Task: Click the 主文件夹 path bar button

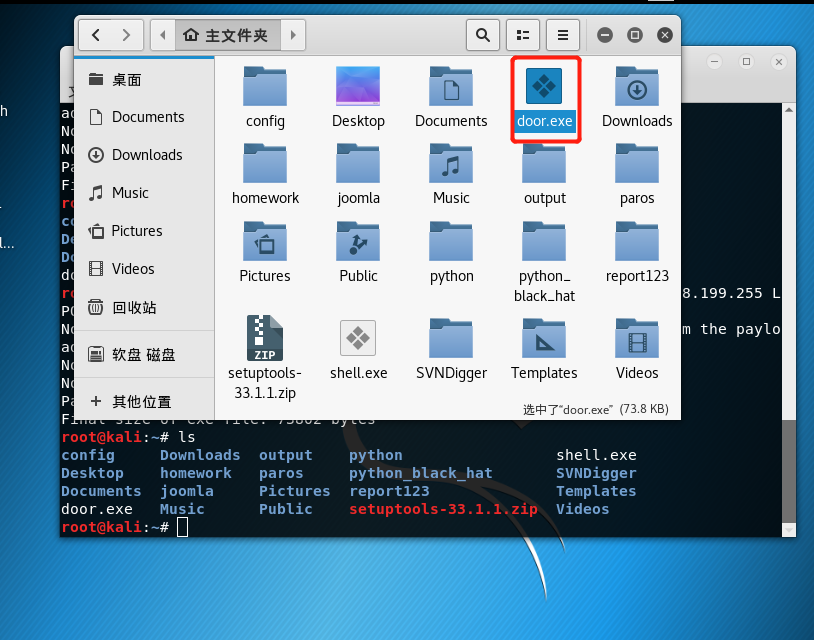Action: pyautogui.click(x=228, y=35)
